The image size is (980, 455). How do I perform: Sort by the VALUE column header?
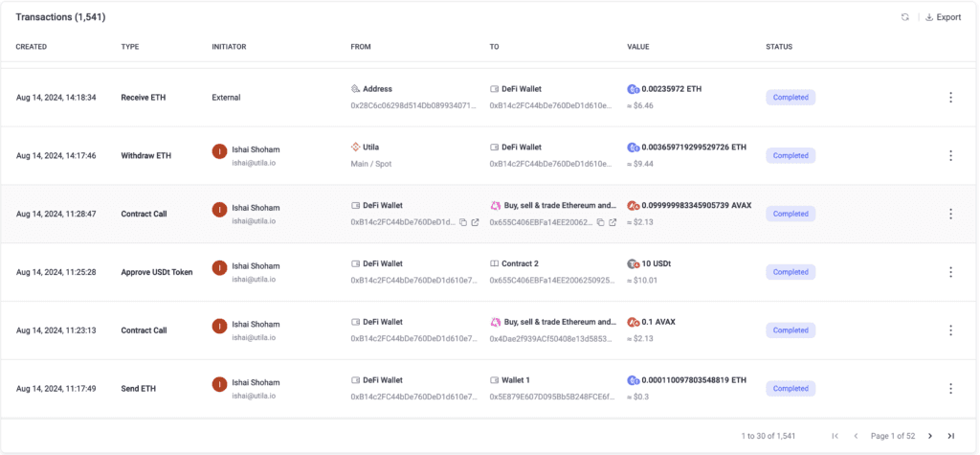638,47
